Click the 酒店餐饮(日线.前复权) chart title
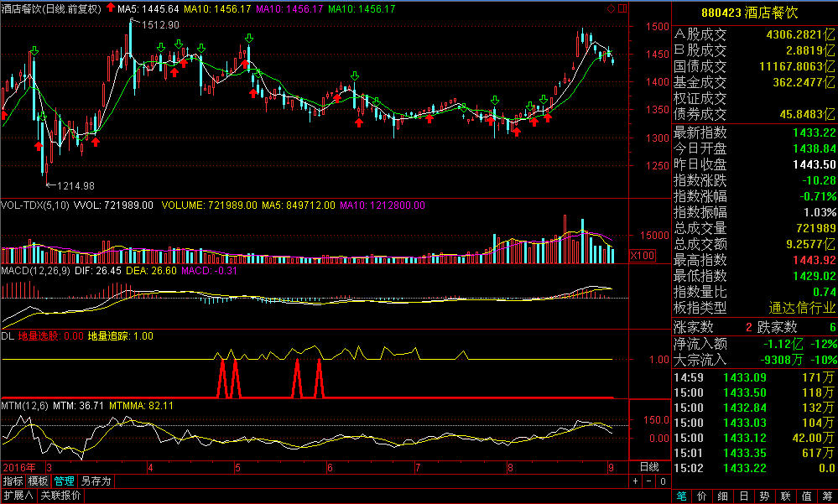 click(51, 9)
